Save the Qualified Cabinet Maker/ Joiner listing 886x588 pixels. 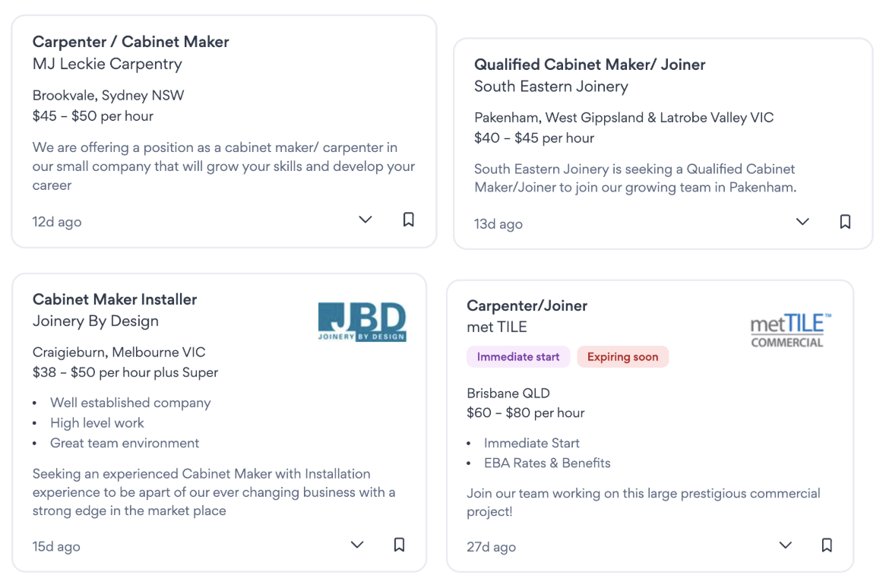(845, 222)
